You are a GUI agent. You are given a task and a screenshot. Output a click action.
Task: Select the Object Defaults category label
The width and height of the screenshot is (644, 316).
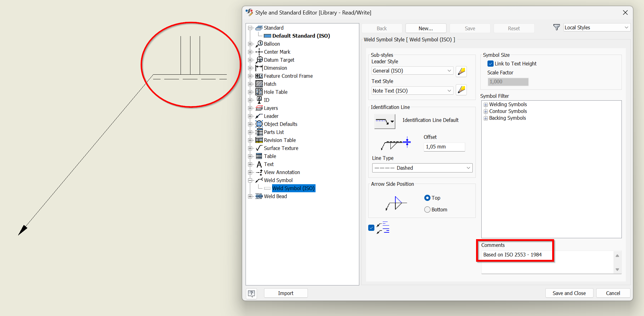[x=280, y=124]
